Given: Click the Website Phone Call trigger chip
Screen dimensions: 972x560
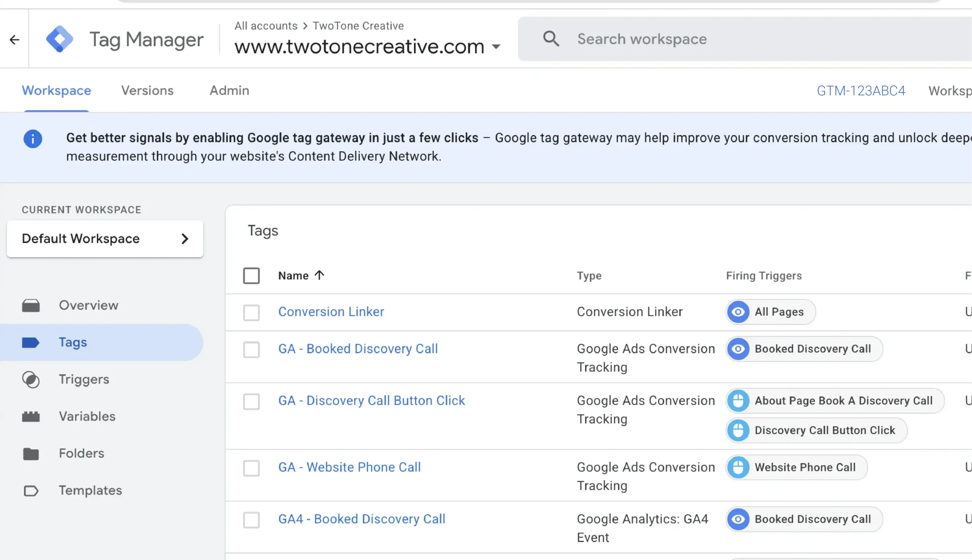Looking at the screenshot, I should click(796, 467).
